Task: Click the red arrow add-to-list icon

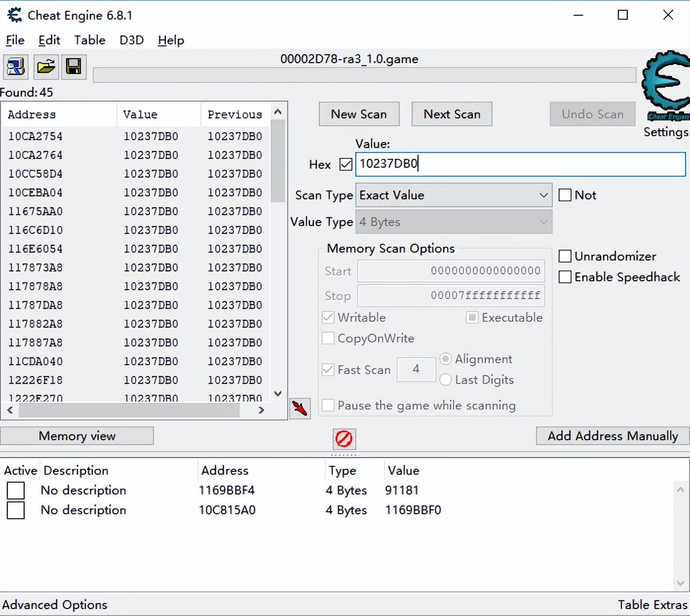Action: 300,408
